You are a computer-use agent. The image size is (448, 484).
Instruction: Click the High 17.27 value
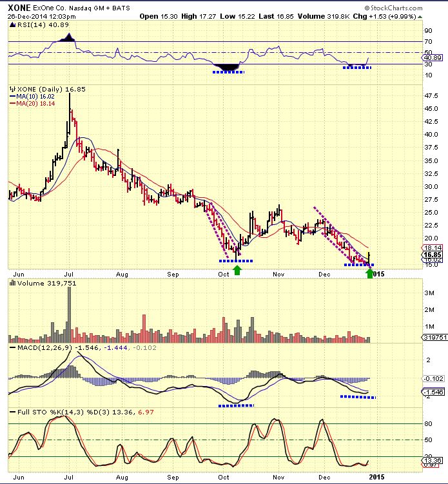(199, 16)
